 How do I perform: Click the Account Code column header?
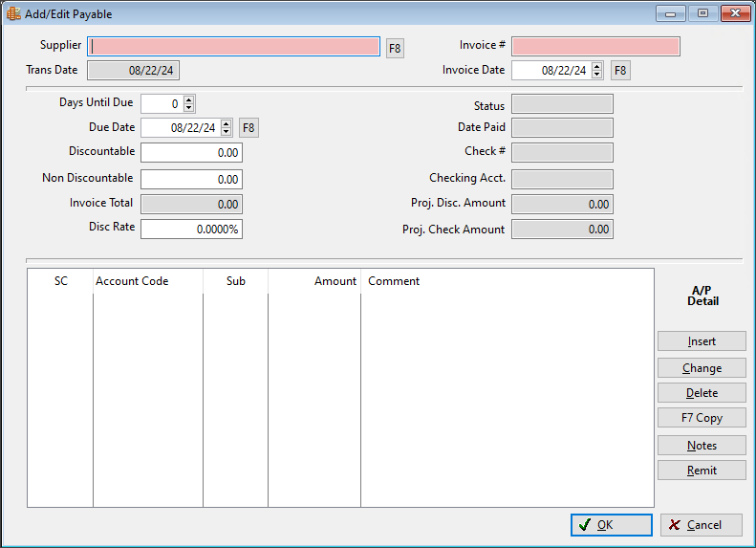[x=148, y=281]
